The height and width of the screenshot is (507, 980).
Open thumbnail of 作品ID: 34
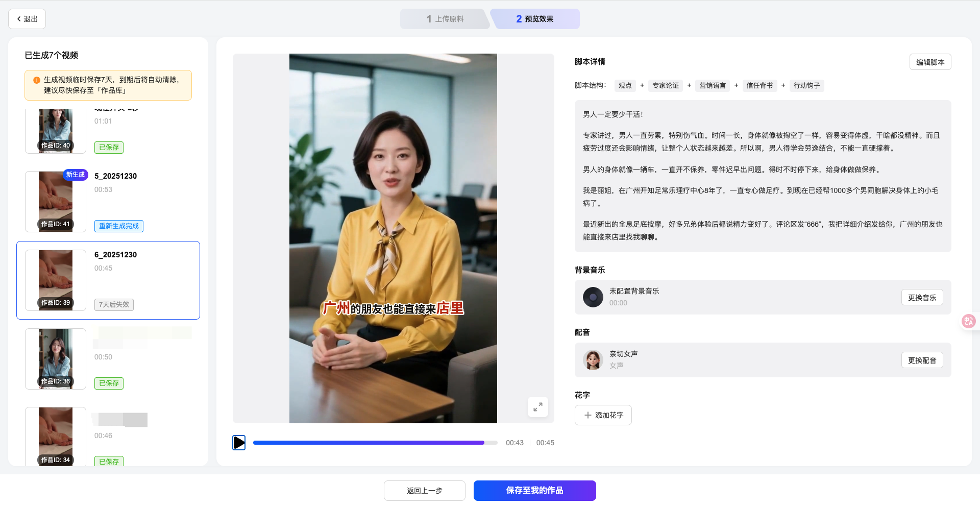56,437
